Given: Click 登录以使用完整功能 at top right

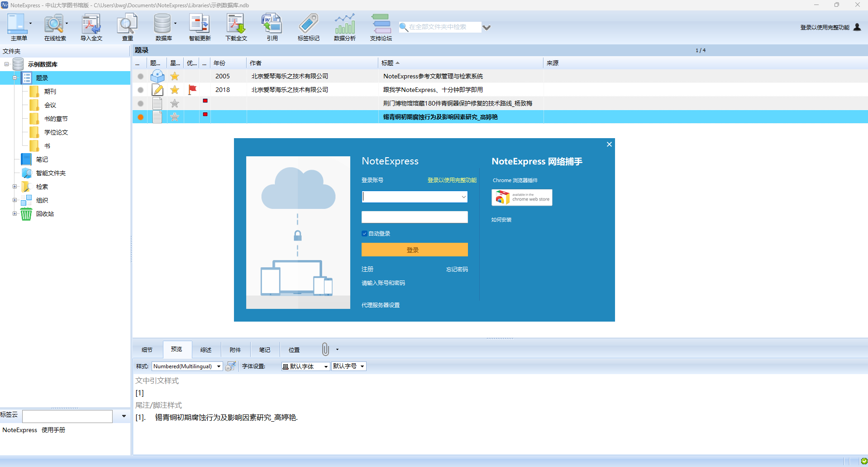Looking at the screenshot, I should [825, 28].
